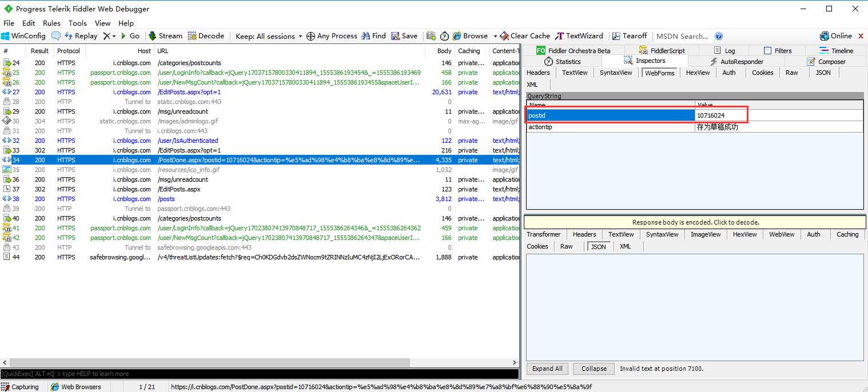This screenshot has height=392, width=868.
Task: Click the MSDN Search input field
Action: click(x=682, y=36)
